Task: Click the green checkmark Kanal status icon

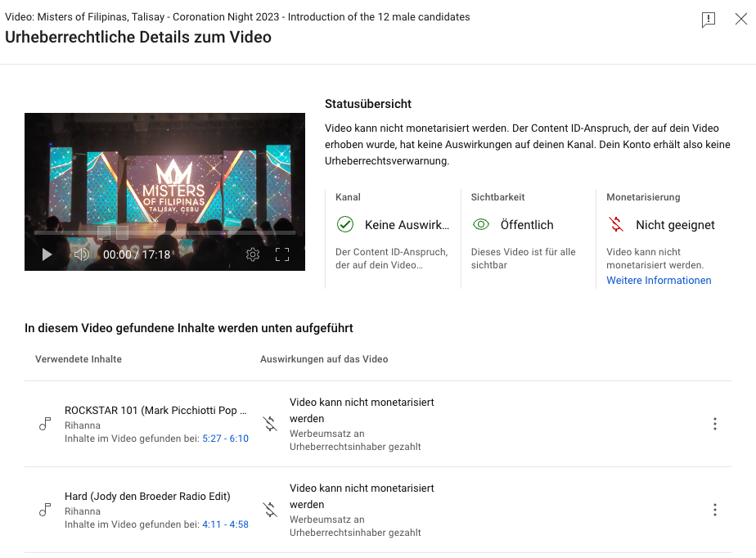Action: point(345,224)
